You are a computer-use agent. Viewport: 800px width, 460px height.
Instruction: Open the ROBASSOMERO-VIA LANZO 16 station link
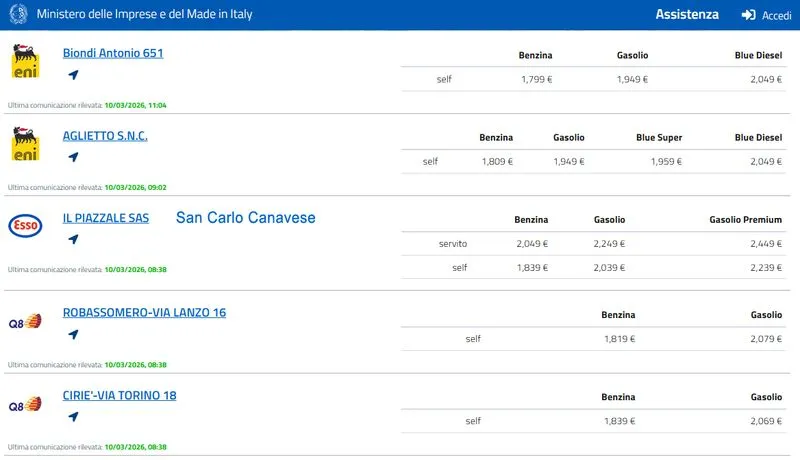(144, 312)
